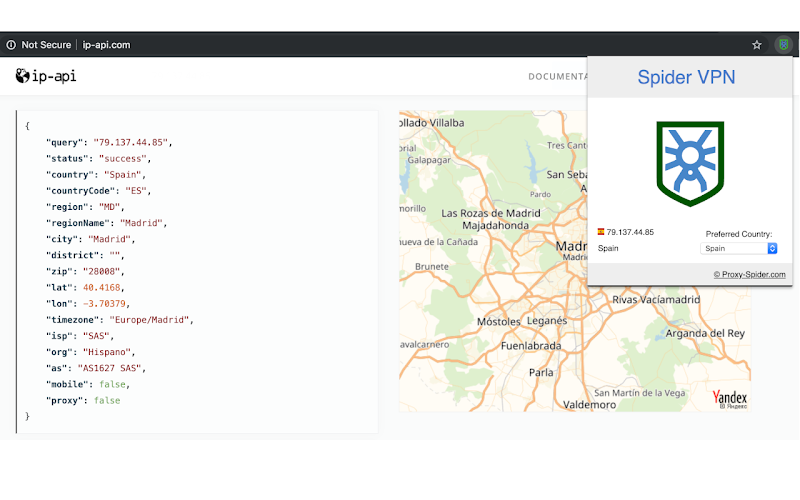The image size is (800, 500).
Task: Click the ip-api.com URL in address bar
Action: (x=106, y=45)
